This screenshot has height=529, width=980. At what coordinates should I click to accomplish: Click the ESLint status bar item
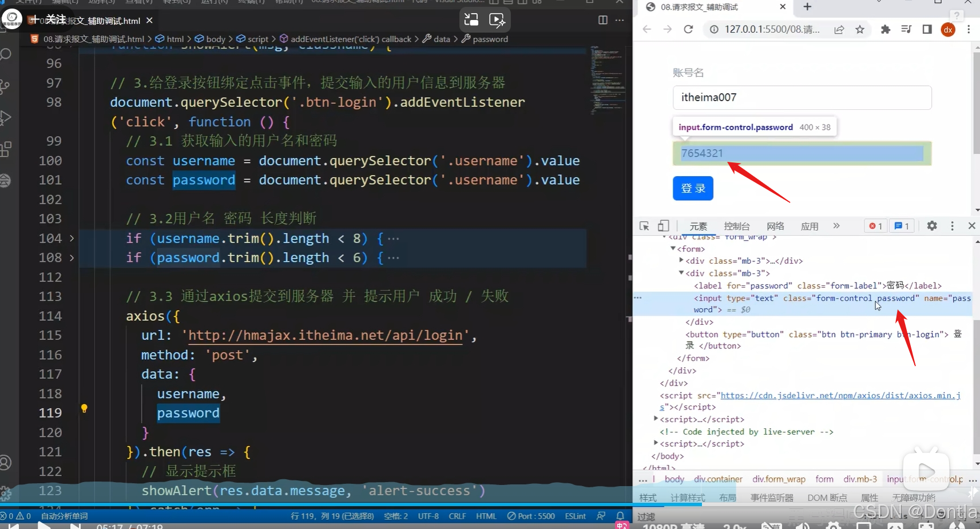click(575, 516)
